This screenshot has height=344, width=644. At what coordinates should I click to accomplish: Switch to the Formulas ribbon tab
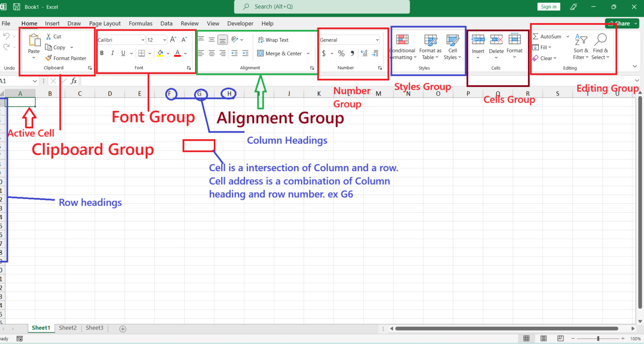point(140,23)
